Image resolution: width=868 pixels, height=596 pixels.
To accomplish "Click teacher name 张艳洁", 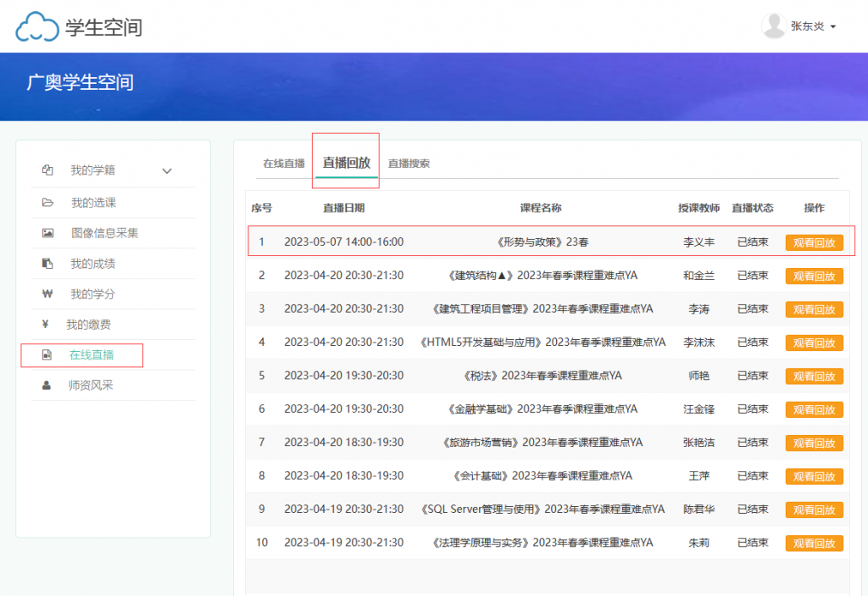I will [x=699, y=442].
